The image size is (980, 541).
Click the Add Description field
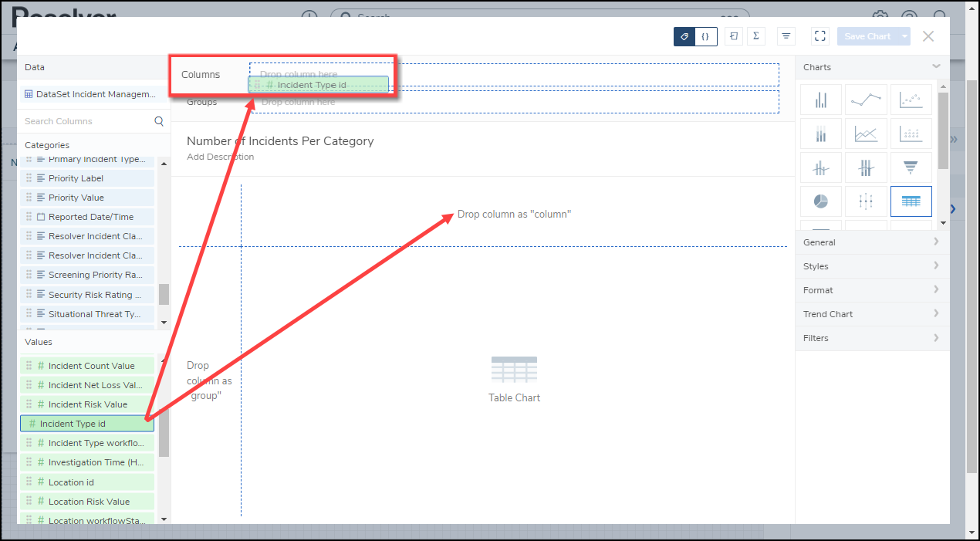coord(220,157)
